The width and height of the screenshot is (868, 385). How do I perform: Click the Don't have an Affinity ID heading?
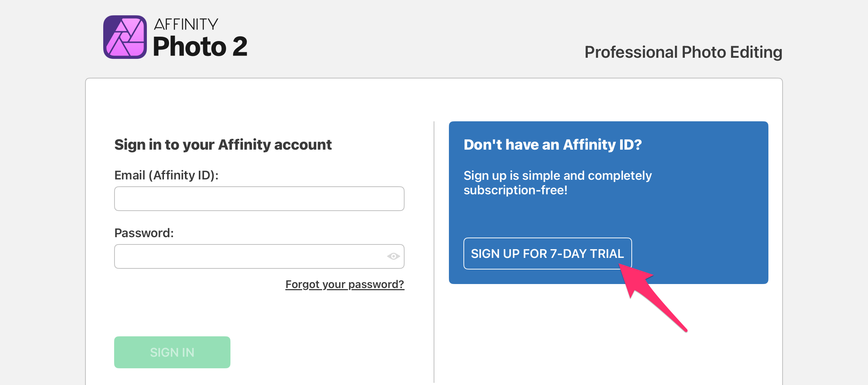(x=552, y=145)
